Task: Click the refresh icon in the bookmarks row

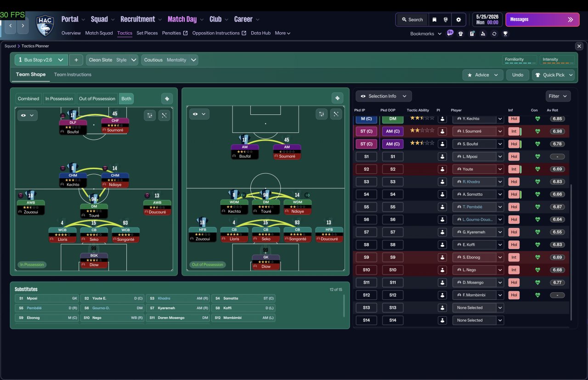Action: click(494, 34)
